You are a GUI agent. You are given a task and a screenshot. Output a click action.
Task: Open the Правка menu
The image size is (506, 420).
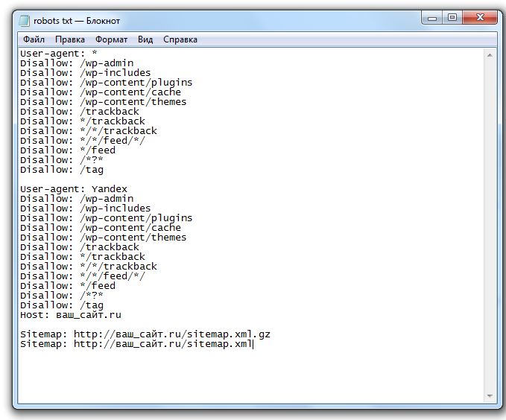(x=70, y=39)
